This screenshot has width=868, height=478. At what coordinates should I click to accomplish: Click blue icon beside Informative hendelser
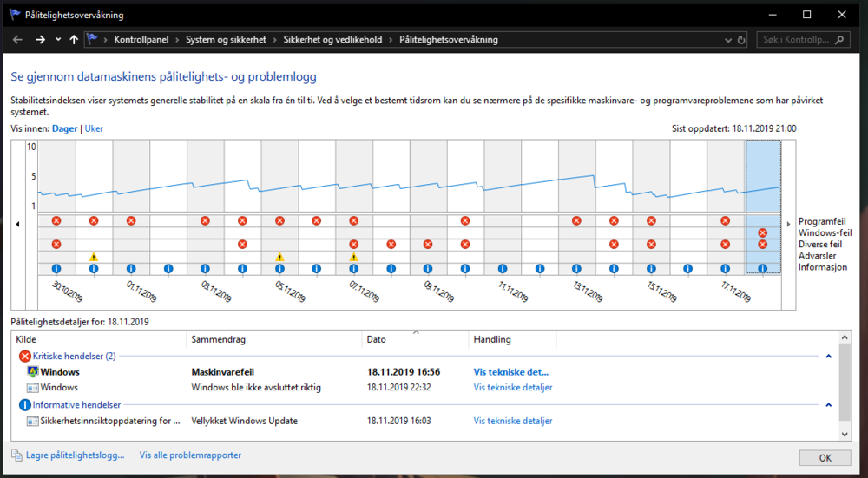(25, 405)
